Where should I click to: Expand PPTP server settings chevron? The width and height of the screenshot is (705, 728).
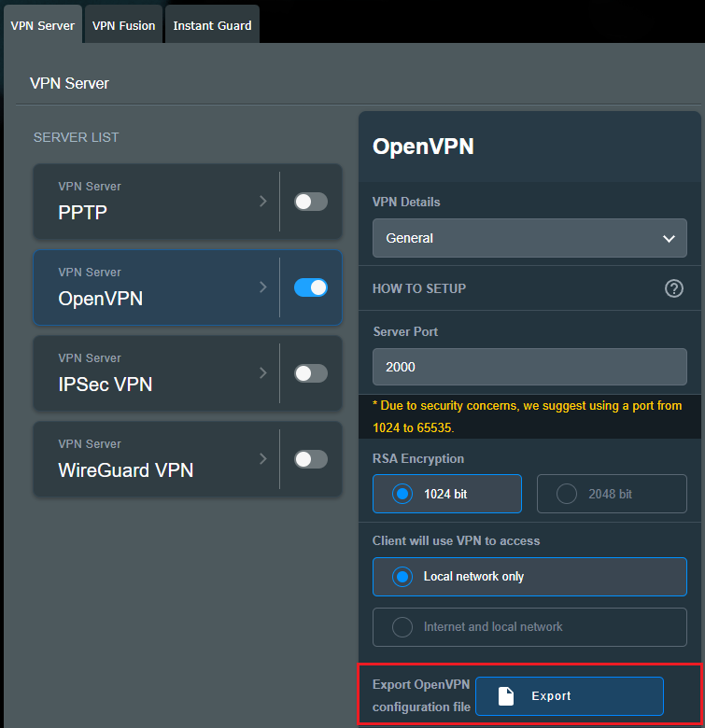[x=263, y=201]
